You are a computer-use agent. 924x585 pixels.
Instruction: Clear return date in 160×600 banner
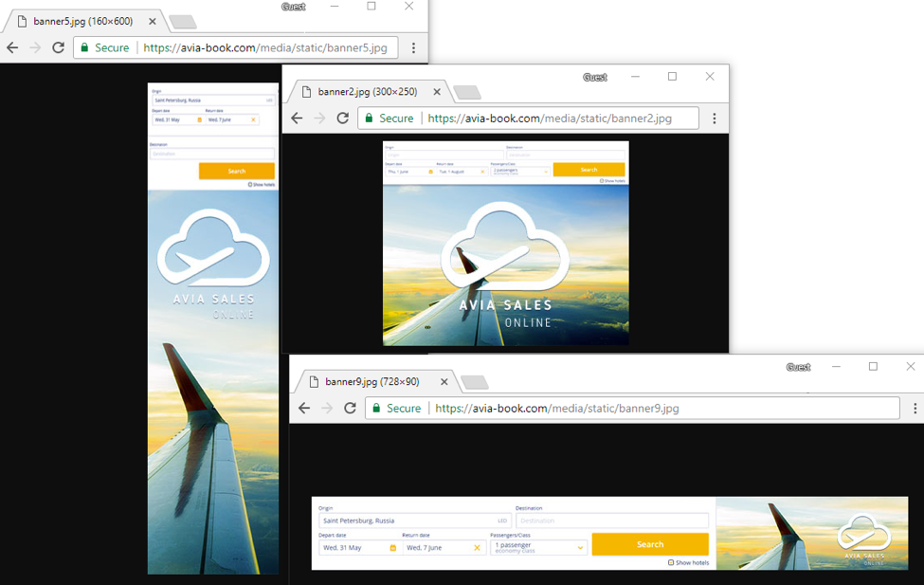tap(253, 119)
